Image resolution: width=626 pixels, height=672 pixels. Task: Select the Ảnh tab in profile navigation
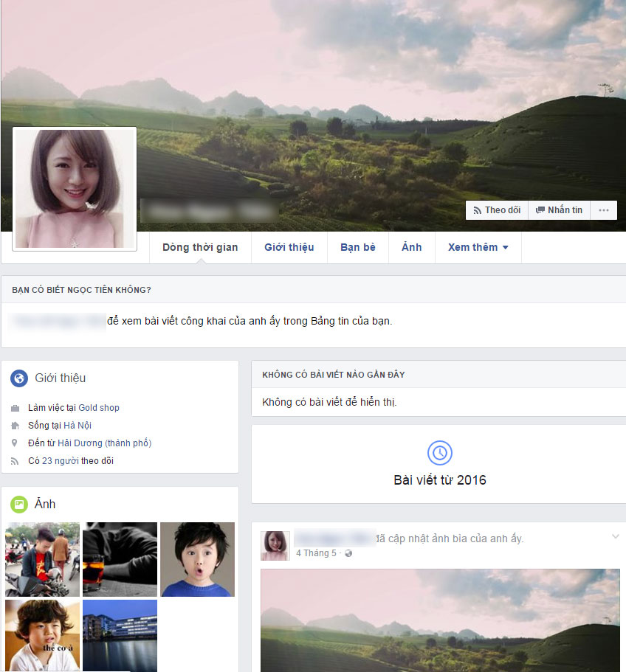[412, 247]
